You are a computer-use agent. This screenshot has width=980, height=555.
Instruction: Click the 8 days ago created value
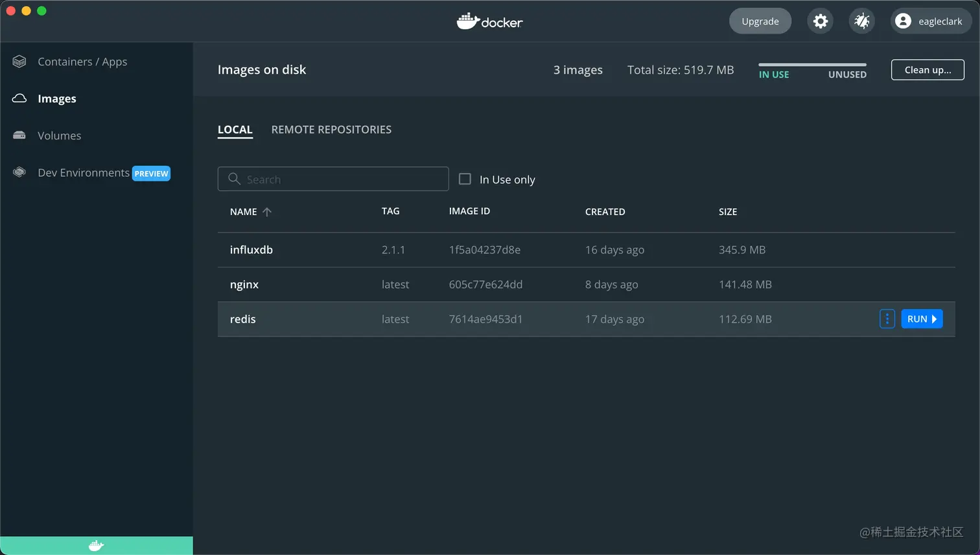coord(612,284)
